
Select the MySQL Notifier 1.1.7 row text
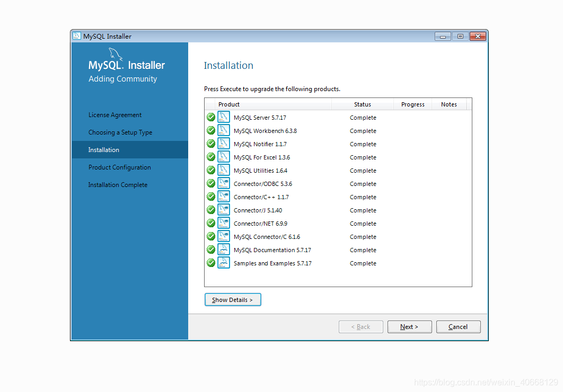pyautogui.click(x=260, y=144)
